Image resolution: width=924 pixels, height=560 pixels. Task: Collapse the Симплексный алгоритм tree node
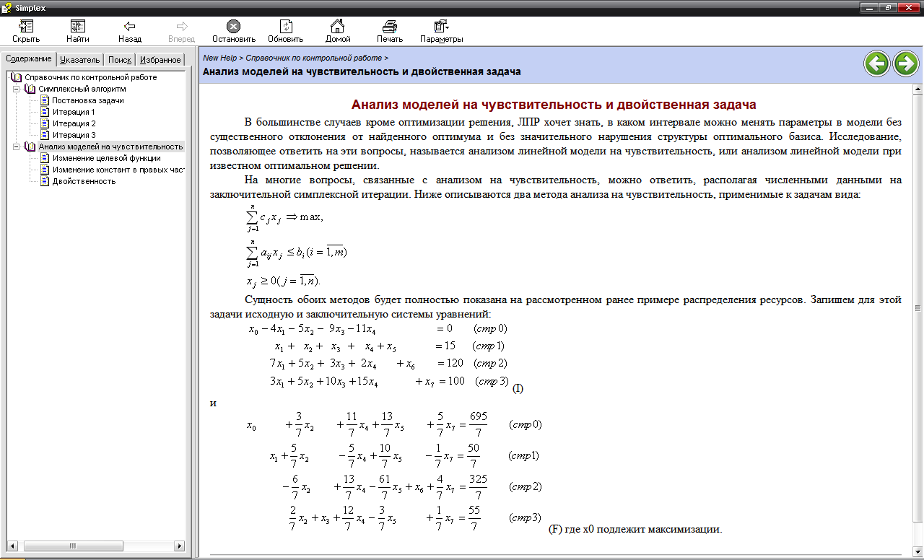[x=16, y=89]
